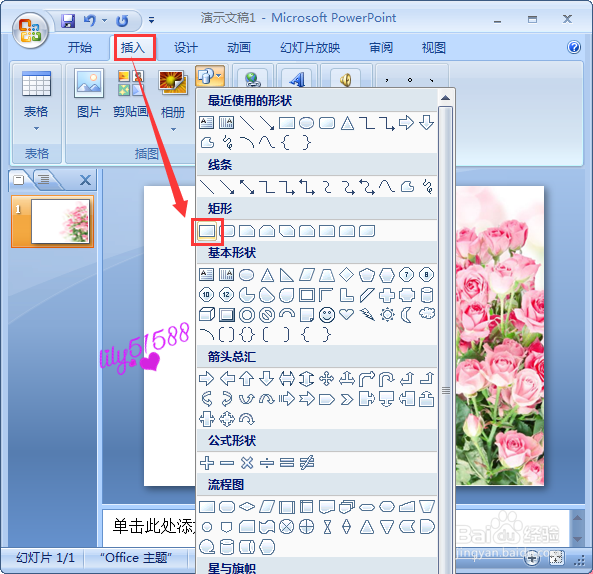The width and height of the screenshot is (593, 574).
Task: Pick the Pentagon arrow shape
Action: [x=327, y=399]
